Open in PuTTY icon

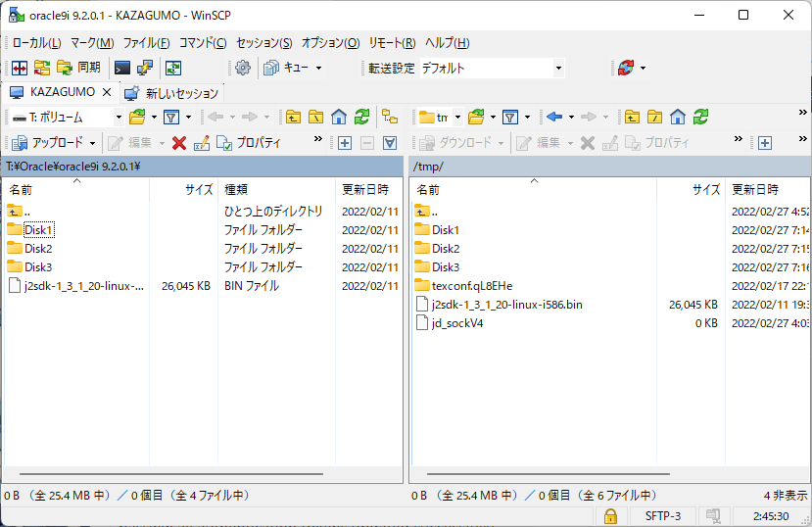pyautogui.click(x=145, y=68)
